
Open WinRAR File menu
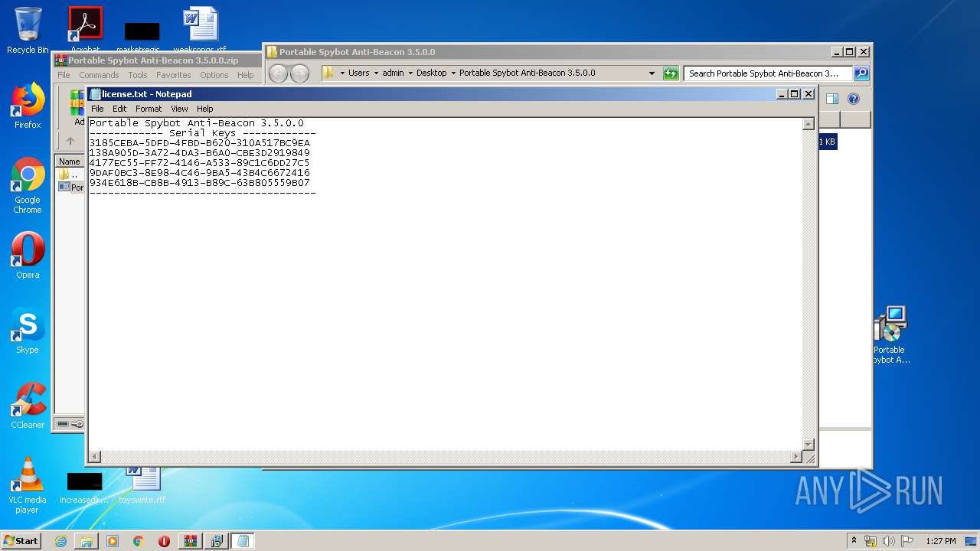[x=64, y=75]
